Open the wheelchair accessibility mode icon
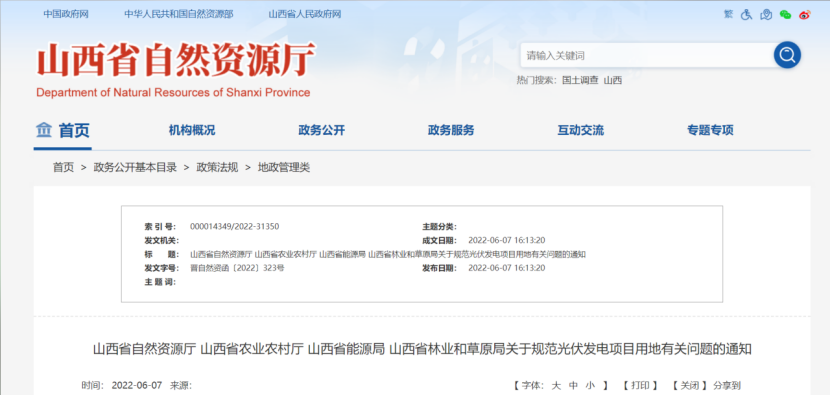This screenshot has height=396, width=831. [x=746, y=14]
